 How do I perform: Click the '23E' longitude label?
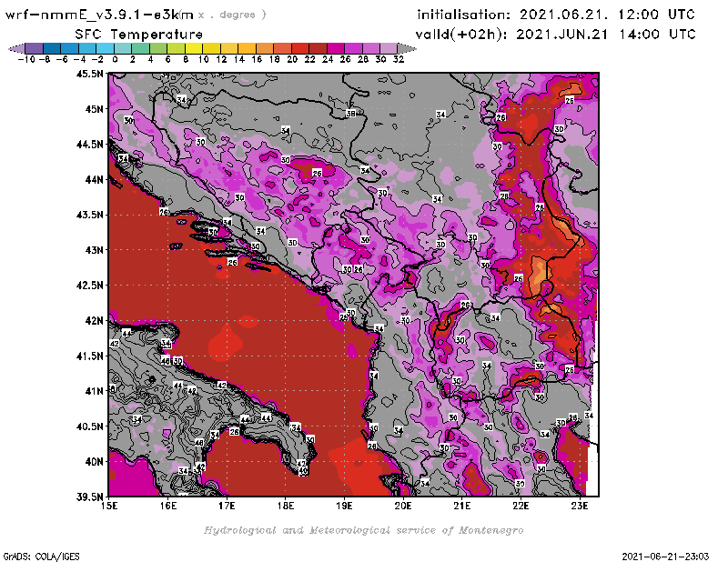click(x=580, y=506)
